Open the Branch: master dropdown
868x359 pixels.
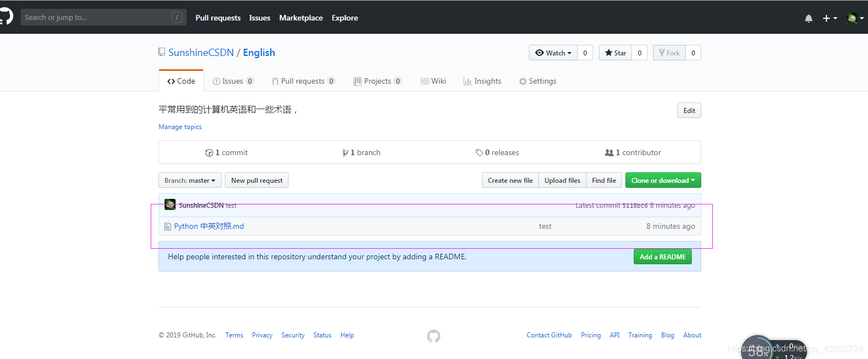[x=190, y=180]
